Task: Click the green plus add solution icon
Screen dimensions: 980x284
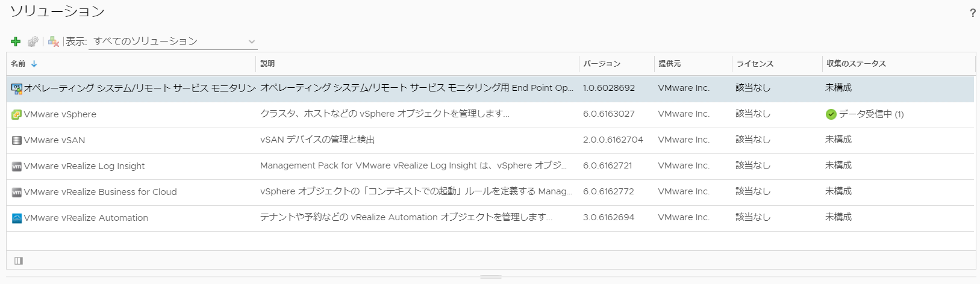Action: [x=16, y=42]
